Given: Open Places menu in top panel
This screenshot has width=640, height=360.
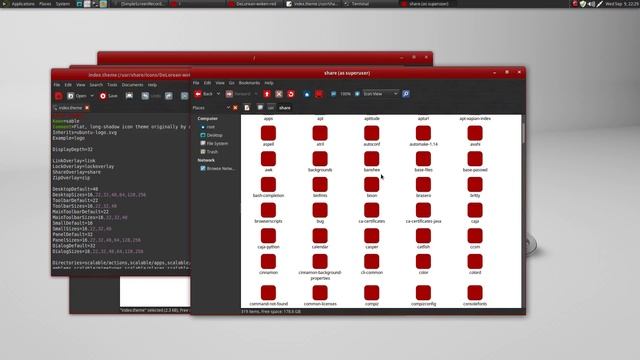Looking at the screenshot, I should 45,4.
